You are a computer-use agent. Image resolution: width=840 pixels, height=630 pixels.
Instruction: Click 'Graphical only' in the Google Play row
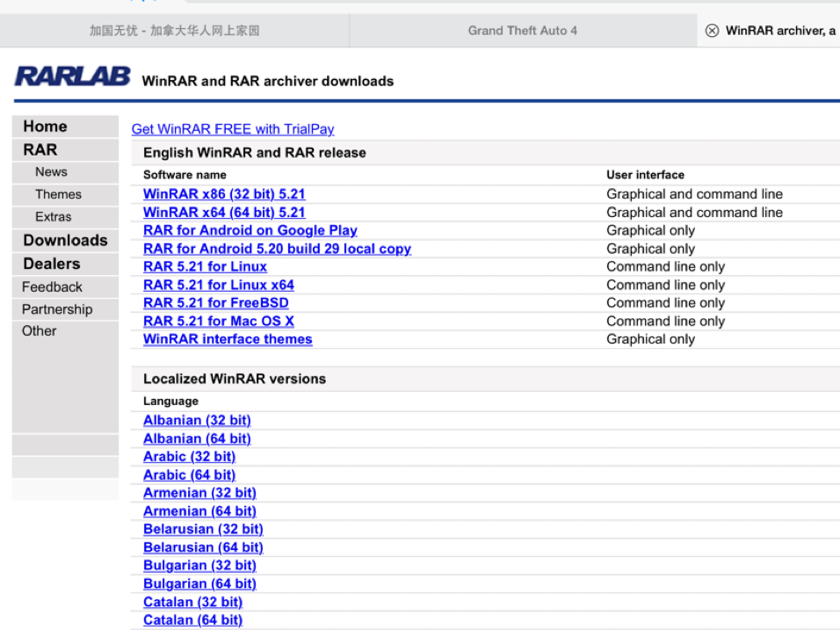[x=650, y=230]
